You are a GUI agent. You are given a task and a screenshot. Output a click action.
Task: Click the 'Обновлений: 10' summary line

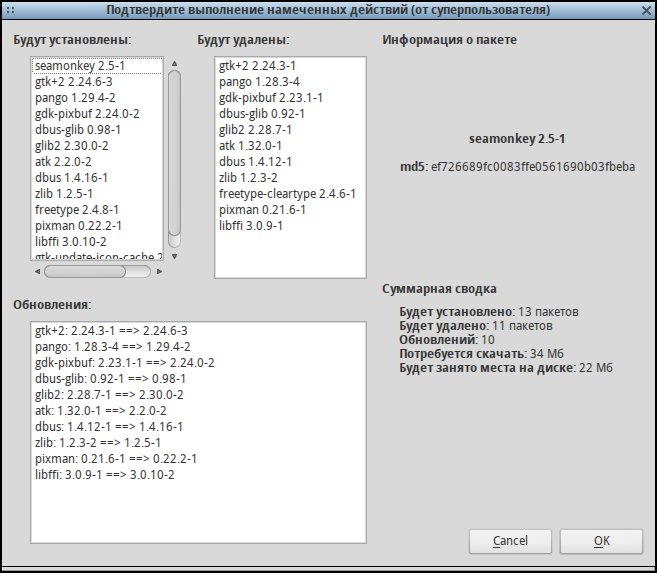[x=447, y=340]
